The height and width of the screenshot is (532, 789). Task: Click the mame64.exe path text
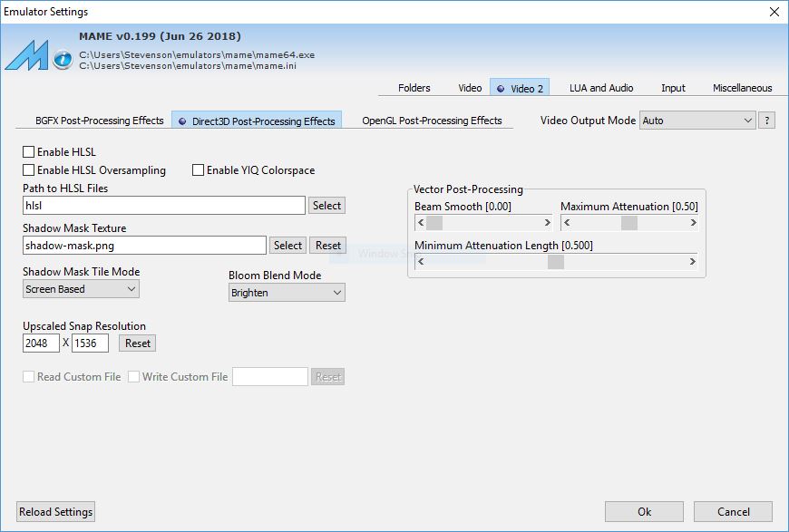[x=197, y=54]
